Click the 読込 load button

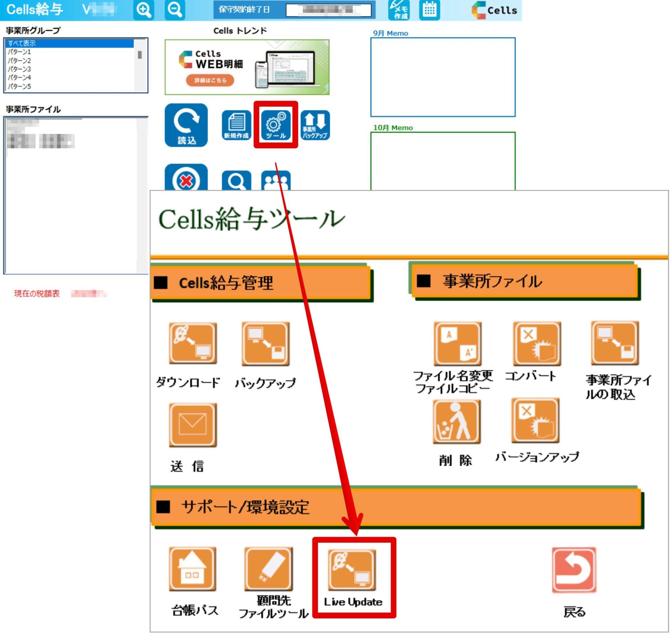(x=186, y=125)
